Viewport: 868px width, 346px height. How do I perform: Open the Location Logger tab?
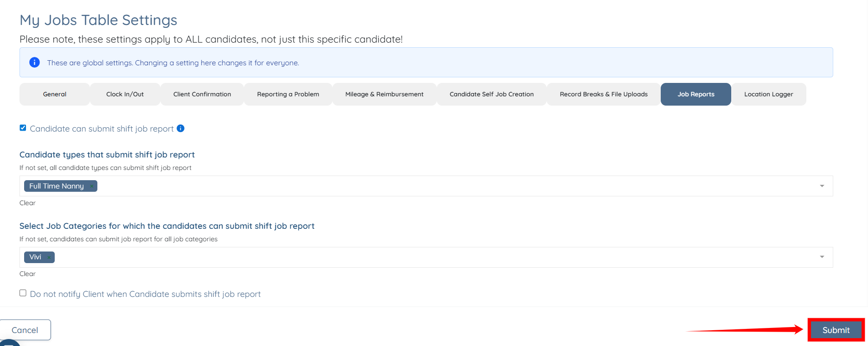[768, 94]
